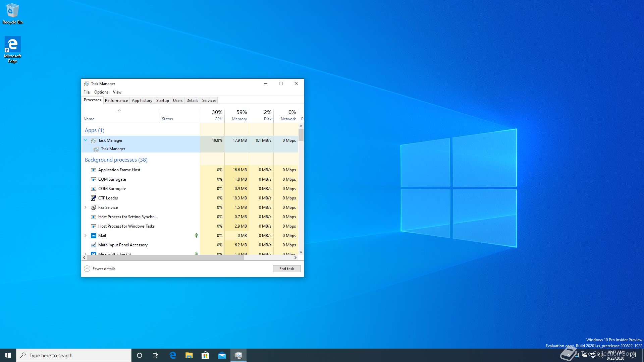Collapse view with Fewer details arrow

(x=87, y=269)
